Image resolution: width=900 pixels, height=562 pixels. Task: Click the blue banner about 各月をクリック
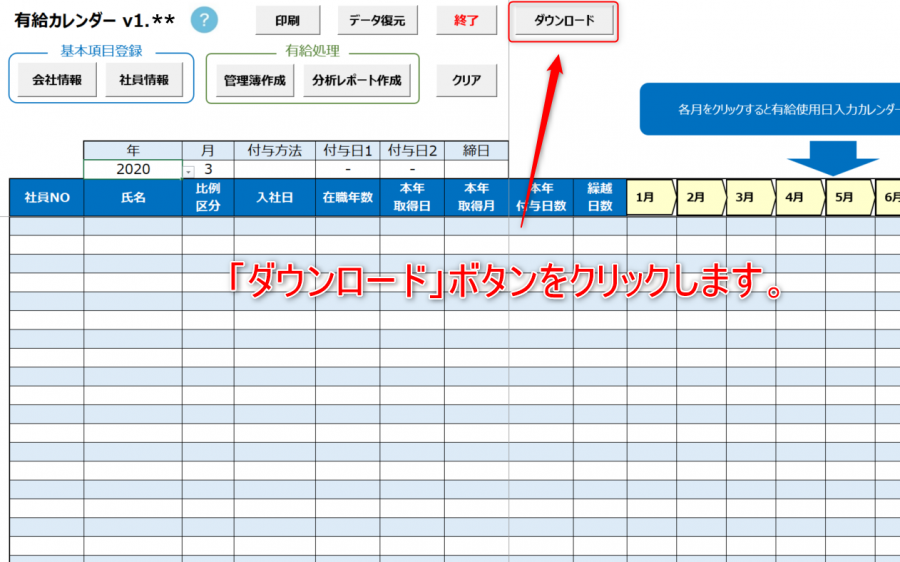pos(770,109)
